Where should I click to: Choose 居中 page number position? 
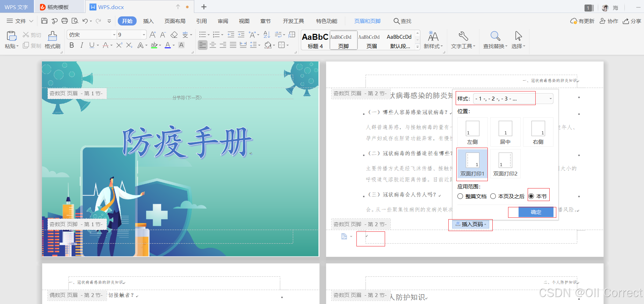pos(505,132)
